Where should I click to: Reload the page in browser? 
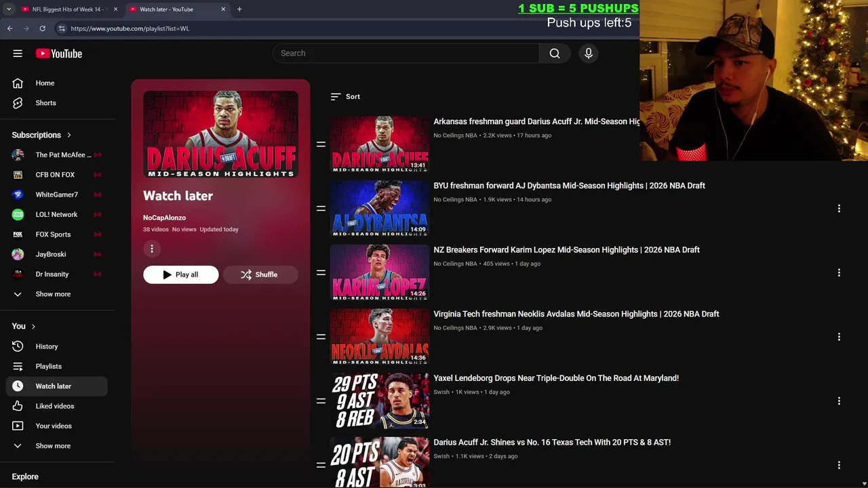[42, 28]
